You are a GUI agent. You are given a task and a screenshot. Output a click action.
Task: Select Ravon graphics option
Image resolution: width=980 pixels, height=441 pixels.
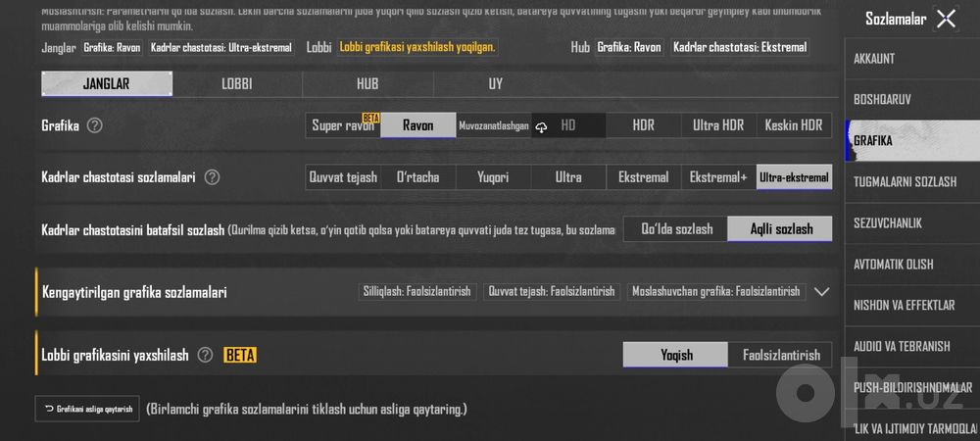[x=418, y=125]
